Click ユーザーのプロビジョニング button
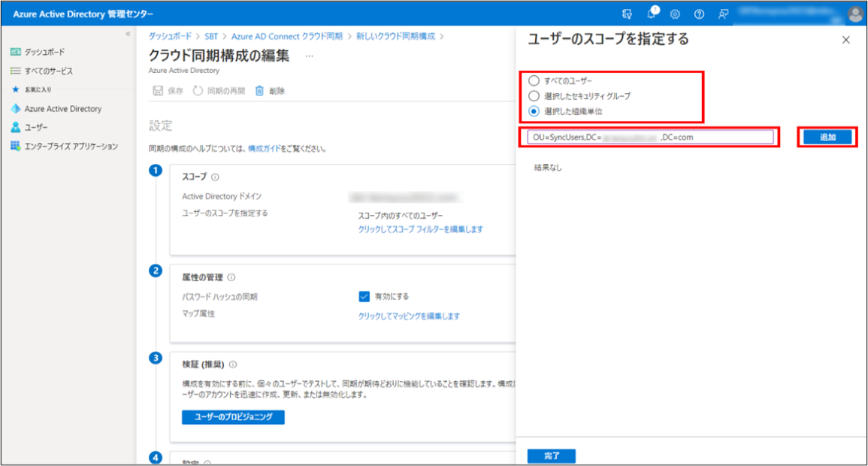The width and height of the screenshot is (868, 466). click(233, 416)
